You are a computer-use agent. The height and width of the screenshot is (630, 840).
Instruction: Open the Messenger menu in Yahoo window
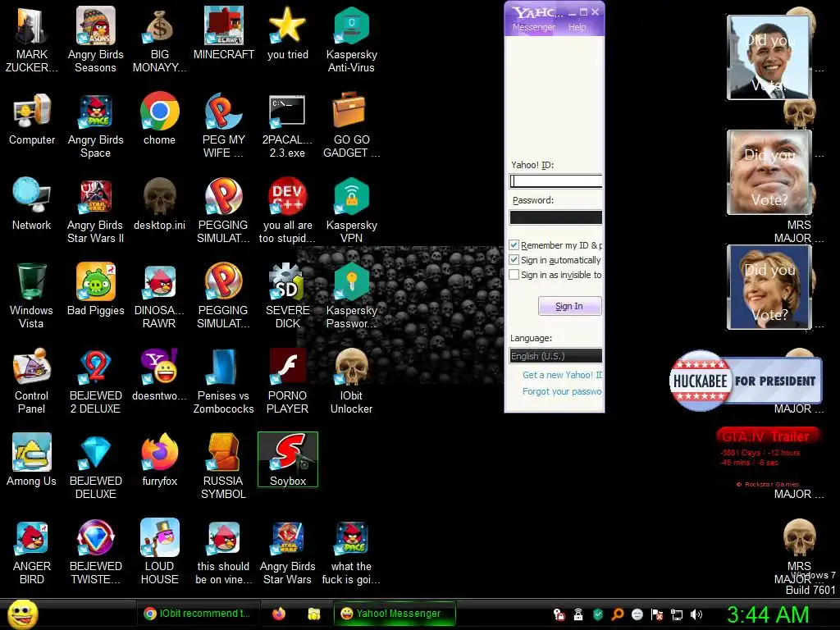coord(533,27)
